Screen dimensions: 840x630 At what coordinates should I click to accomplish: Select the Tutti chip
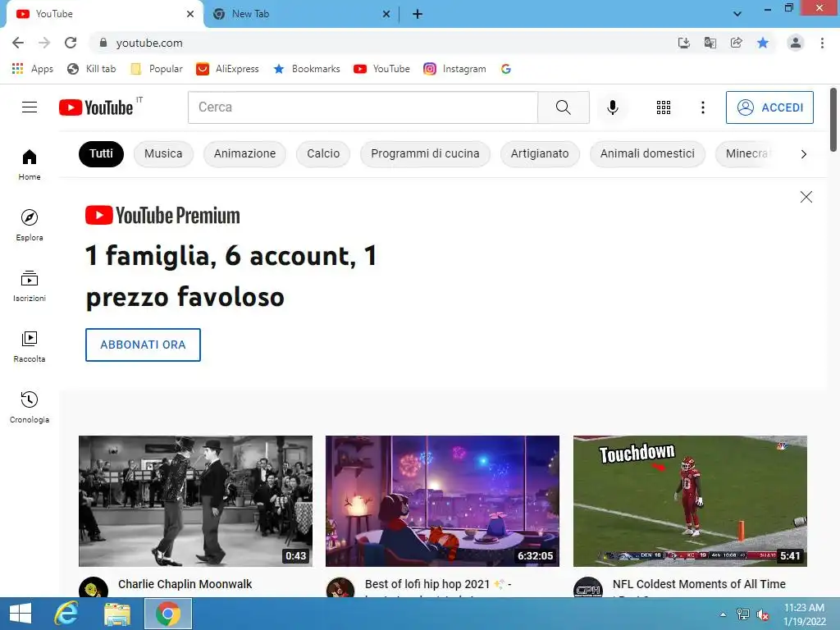click(101, 154)
